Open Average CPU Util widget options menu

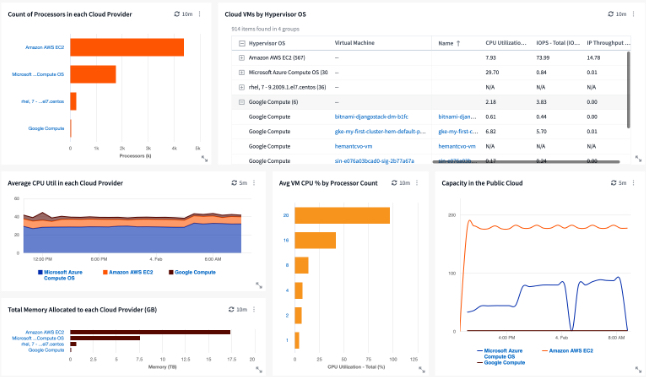254,183
